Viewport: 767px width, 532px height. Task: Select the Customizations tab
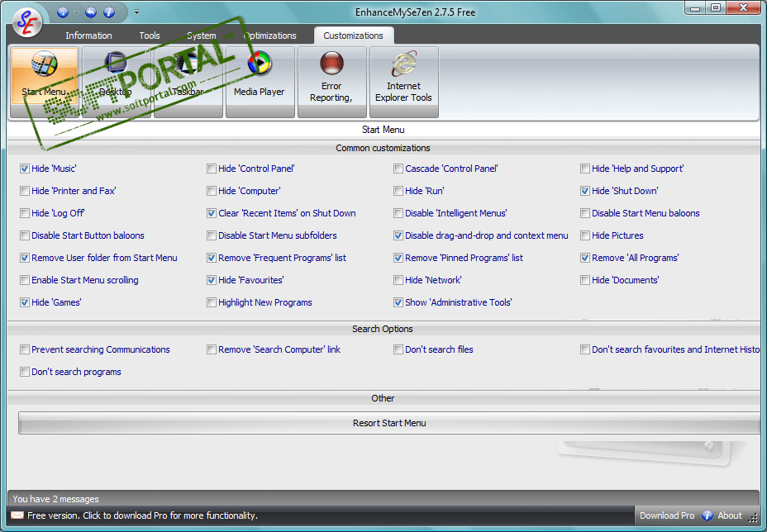(x=353, y=36)
